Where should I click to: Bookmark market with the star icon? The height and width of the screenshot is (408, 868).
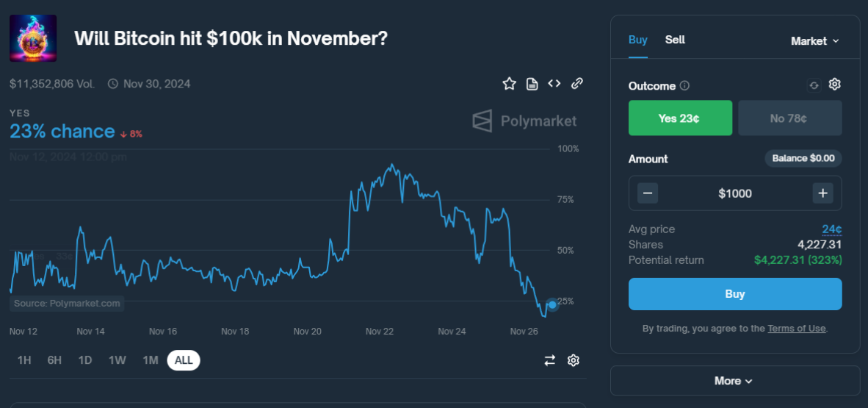509,84
